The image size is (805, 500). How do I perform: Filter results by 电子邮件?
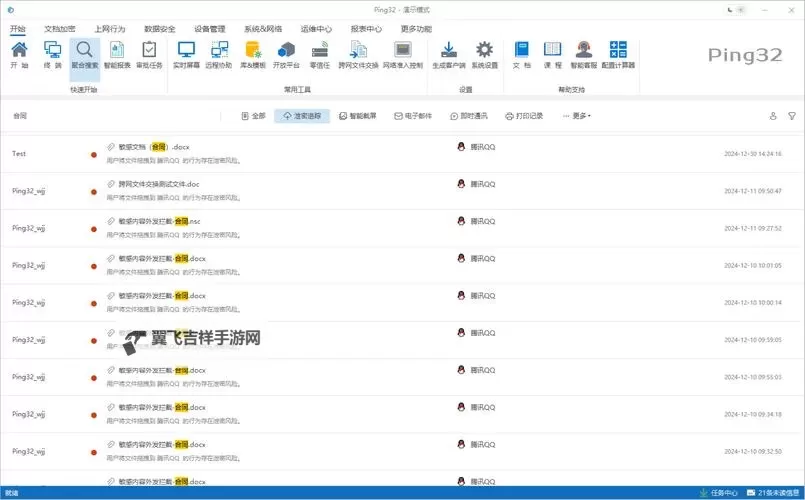pos(413,116)
